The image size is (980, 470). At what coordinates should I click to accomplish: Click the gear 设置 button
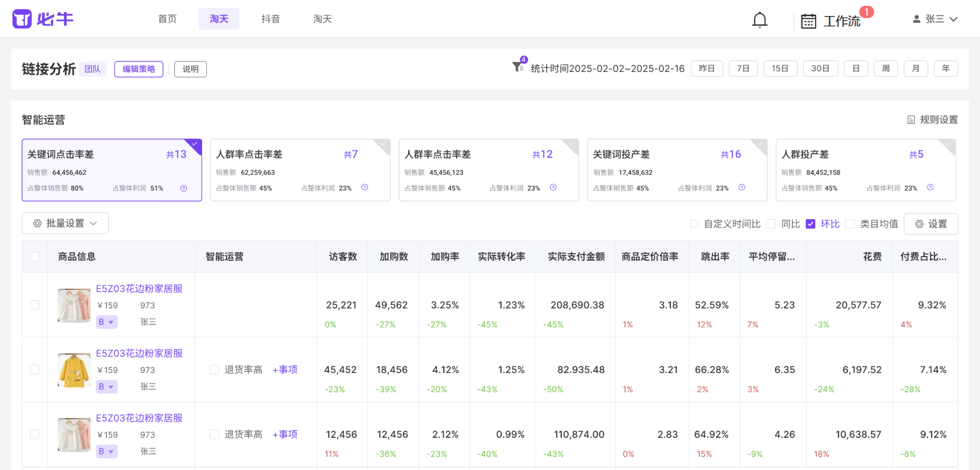(x=930, y=224)
